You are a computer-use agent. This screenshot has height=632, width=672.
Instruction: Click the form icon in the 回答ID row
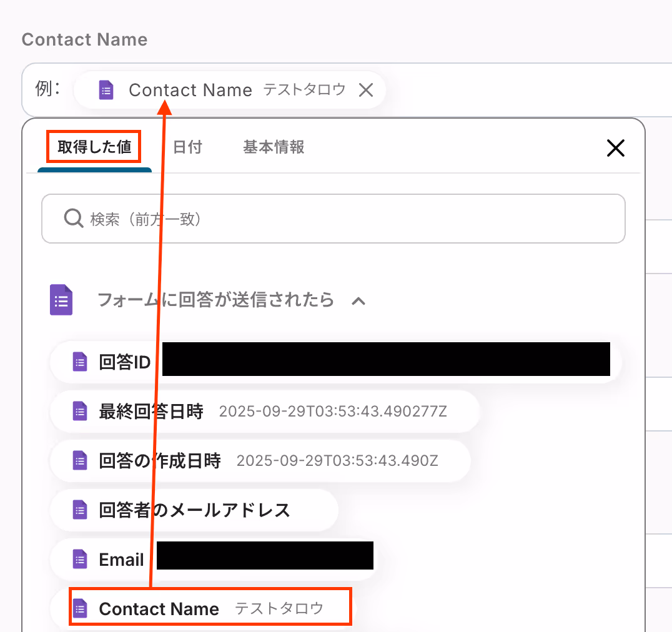pos(80,362)
